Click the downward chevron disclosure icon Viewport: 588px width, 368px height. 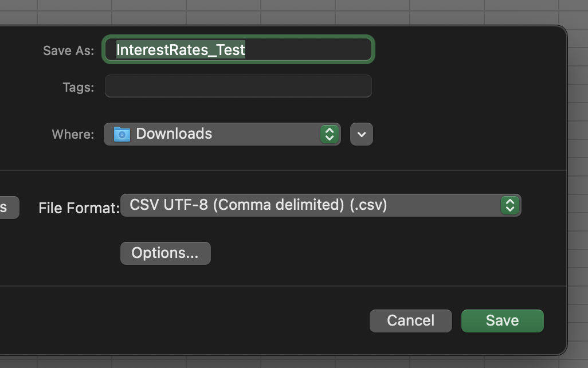pyautogui.click(x=362, y=134)
